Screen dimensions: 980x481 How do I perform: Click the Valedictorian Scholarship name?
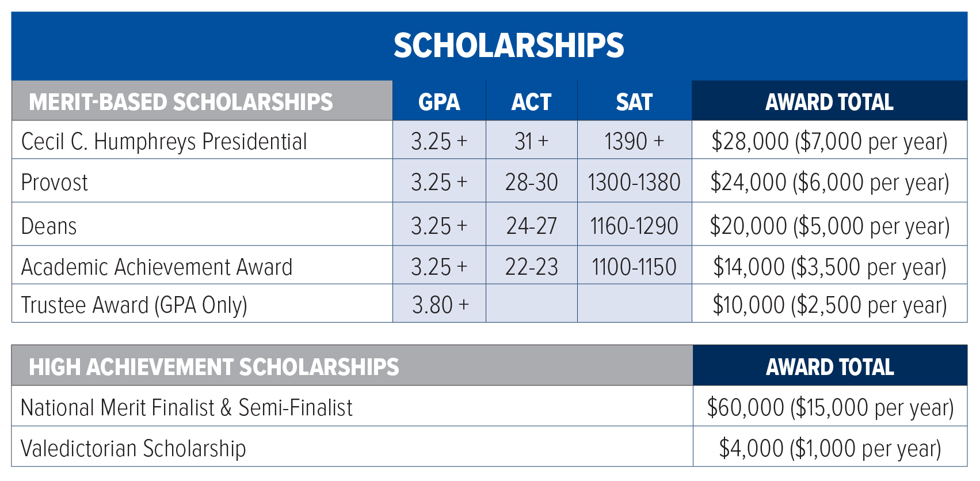point(134,448)
